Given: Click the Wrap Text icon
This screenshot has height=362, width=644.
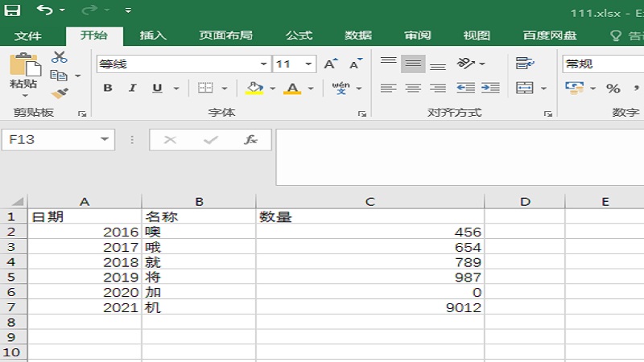Looking at the screenshot, I should 526,64.
